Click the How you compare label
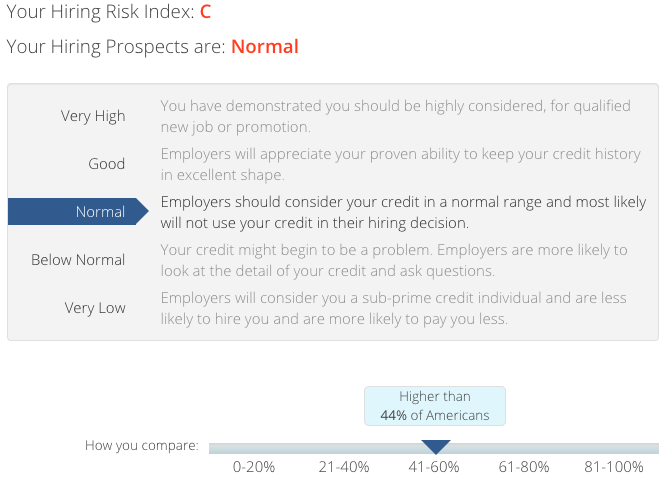 (x=142, y=446)
